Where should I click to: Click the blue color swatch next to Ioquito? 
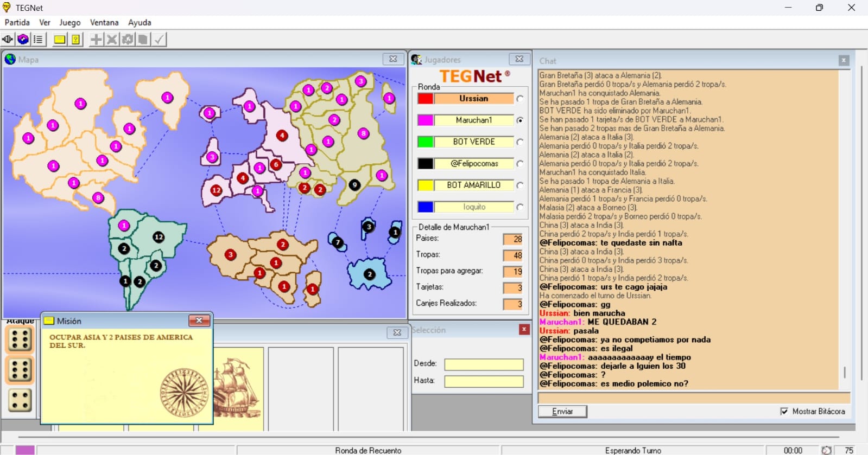pos(425,207)
